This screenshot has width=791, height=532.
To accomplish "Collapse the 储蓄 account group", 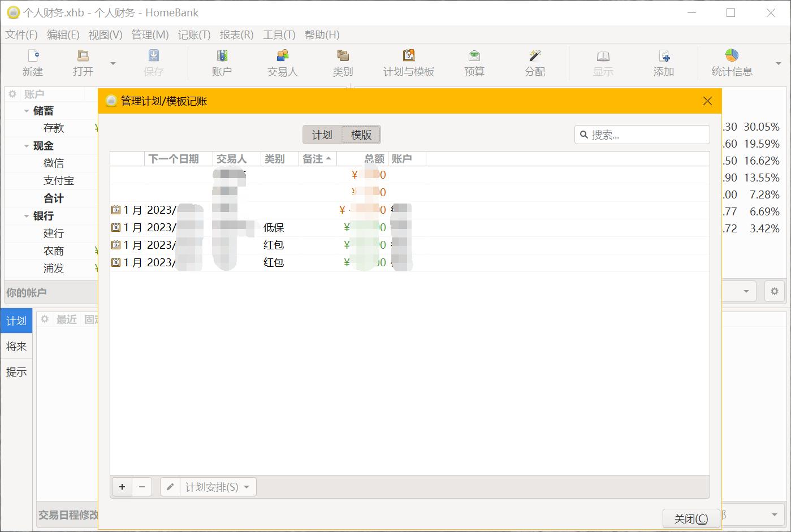I will [x=27, y=111].
